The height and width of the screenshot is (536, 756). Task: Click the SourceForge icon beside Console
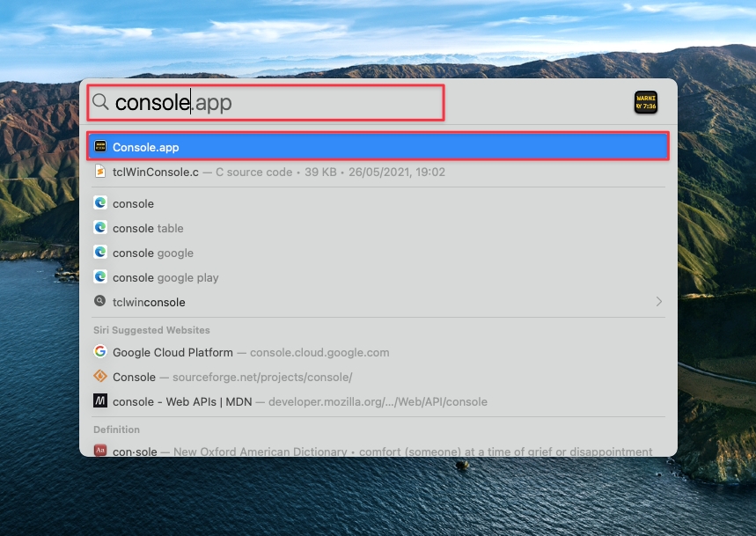pos(100,377)
